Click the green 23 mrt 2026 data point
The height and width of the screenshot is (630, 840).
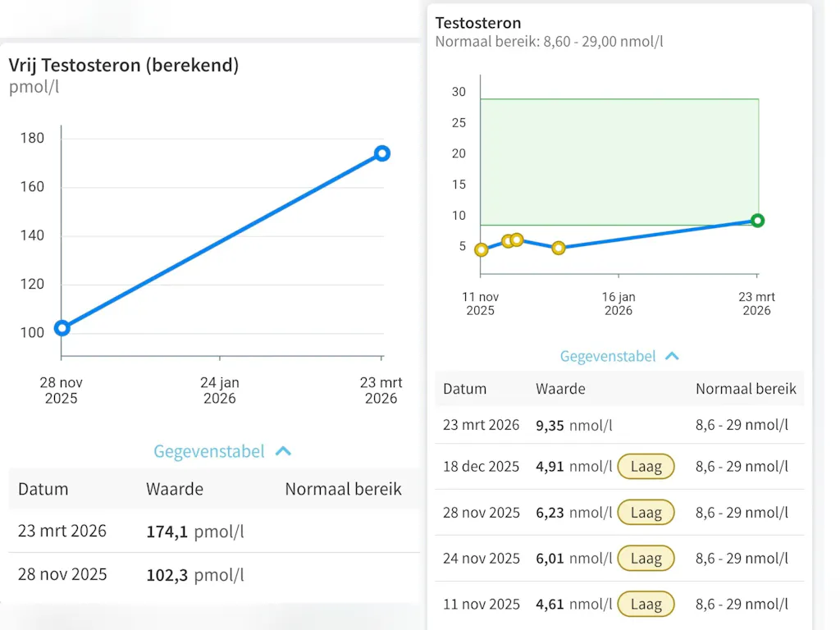[757, 220]
